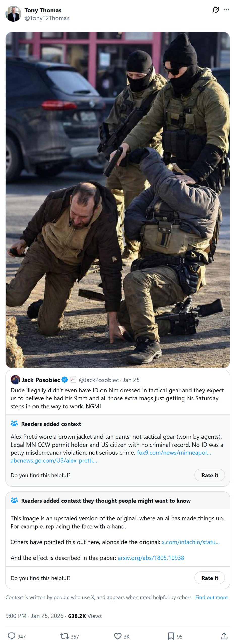Click the reply icon with 947 comments

click(11, 636)
